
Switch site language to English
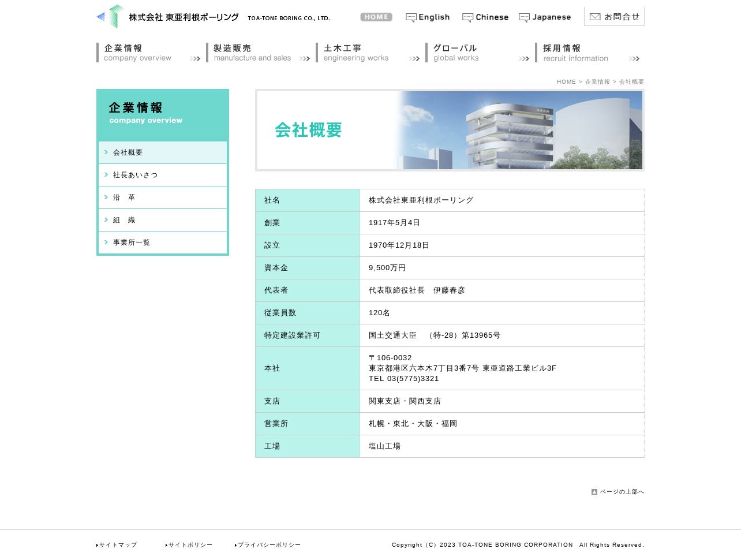[428, 17]
